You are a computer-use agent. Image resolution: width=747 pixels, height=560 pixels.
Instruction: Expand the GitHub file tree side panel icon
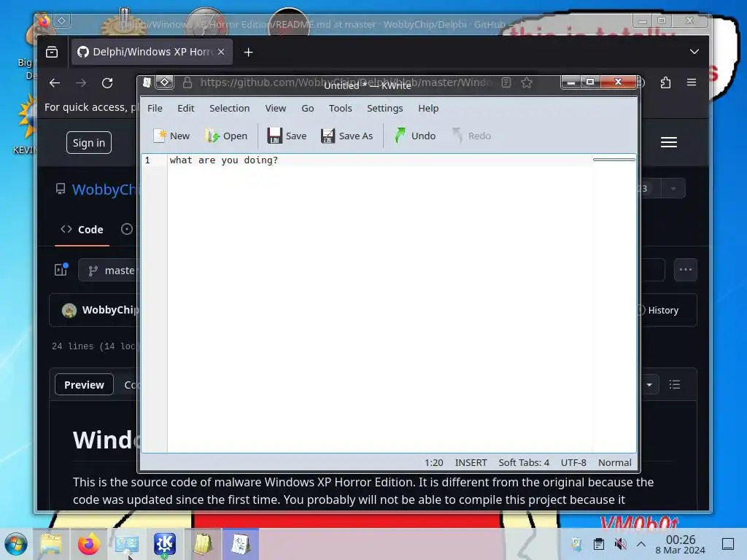(x=61, y=270)
